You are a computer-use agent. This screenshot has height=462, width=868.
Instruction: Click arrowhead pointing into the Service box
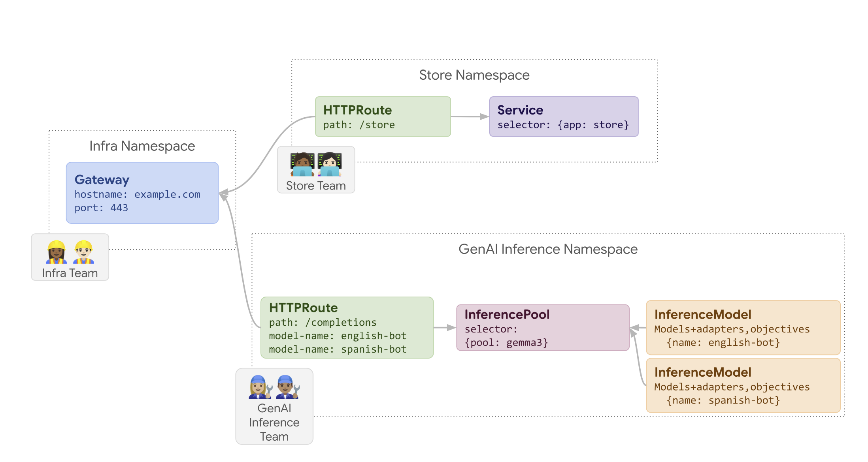pyautogui.click(x=484, y=116)
